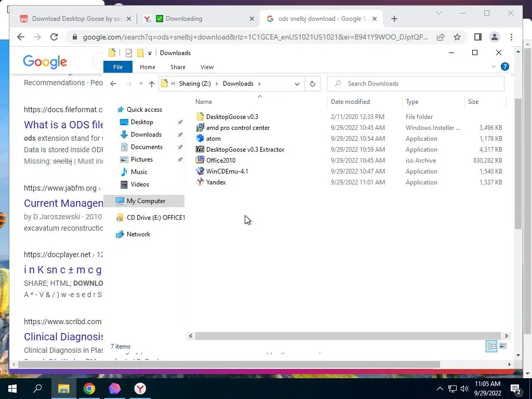Open Explorer help question mark

click(504, 67)
